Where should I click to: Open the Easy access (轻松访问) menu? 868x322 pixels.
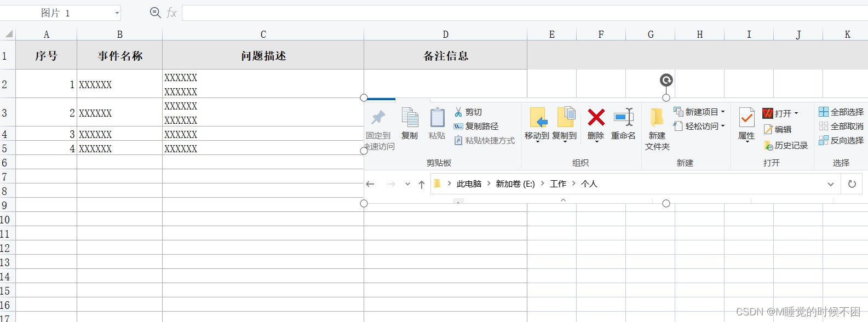tap(699, 126)
